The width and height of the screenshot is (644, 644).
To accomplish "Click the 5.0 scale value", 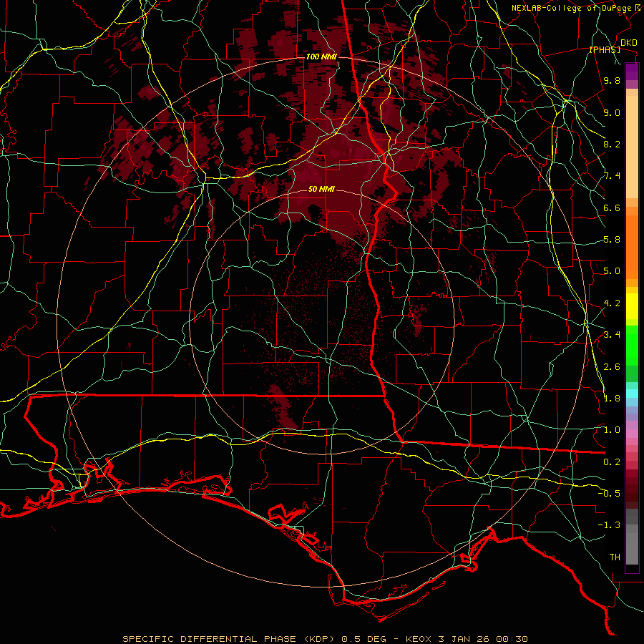I will pos(612,271).
